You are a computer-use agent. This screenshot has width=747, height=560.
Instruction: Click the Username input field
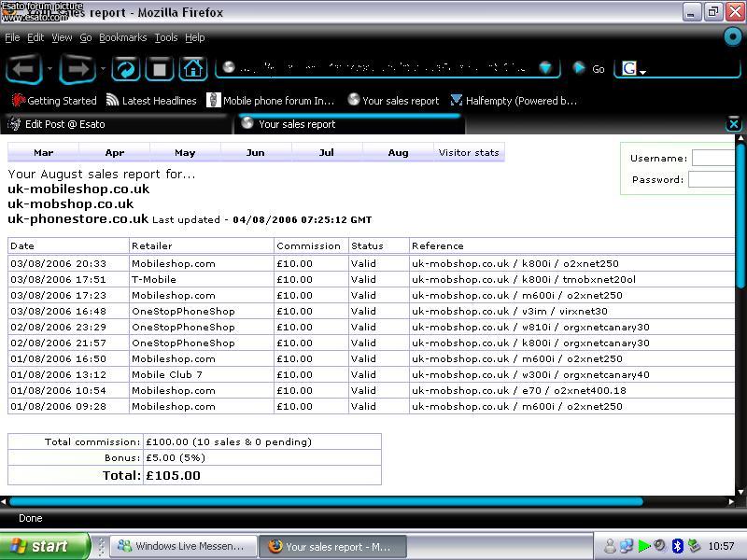713,158
